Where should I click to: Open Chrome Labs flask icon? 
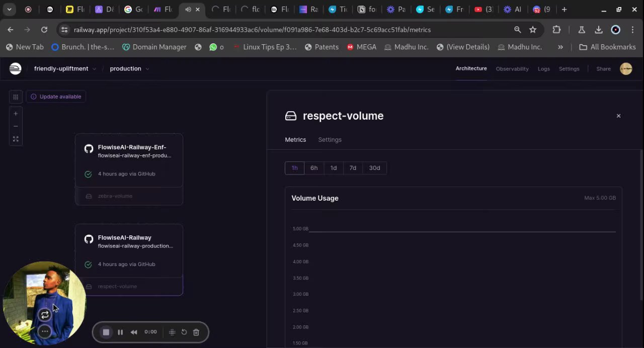(582, 30)
